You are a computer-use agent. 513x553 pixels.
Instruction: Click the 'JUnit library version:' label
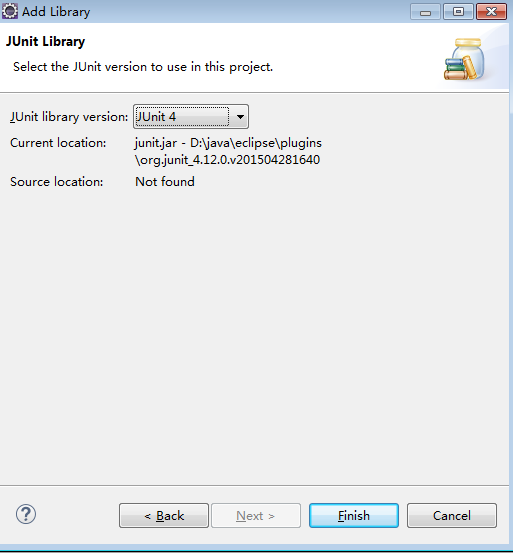[x=69, y=117]
